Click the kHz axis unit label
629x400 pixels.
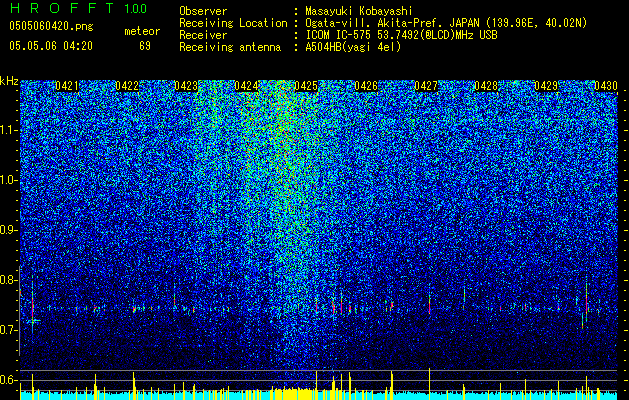9,81
